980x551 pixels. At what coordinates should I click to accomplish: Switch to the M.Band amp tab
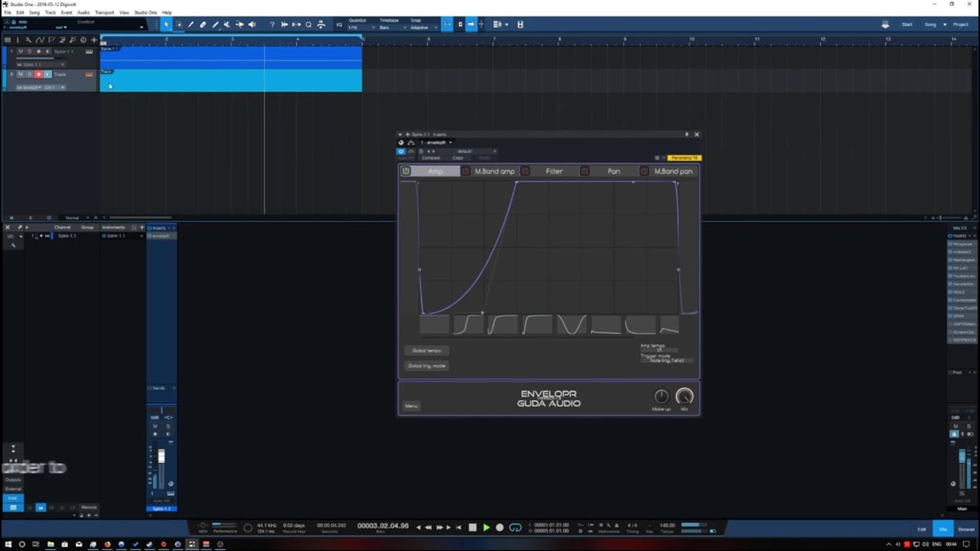click(495, 171)
